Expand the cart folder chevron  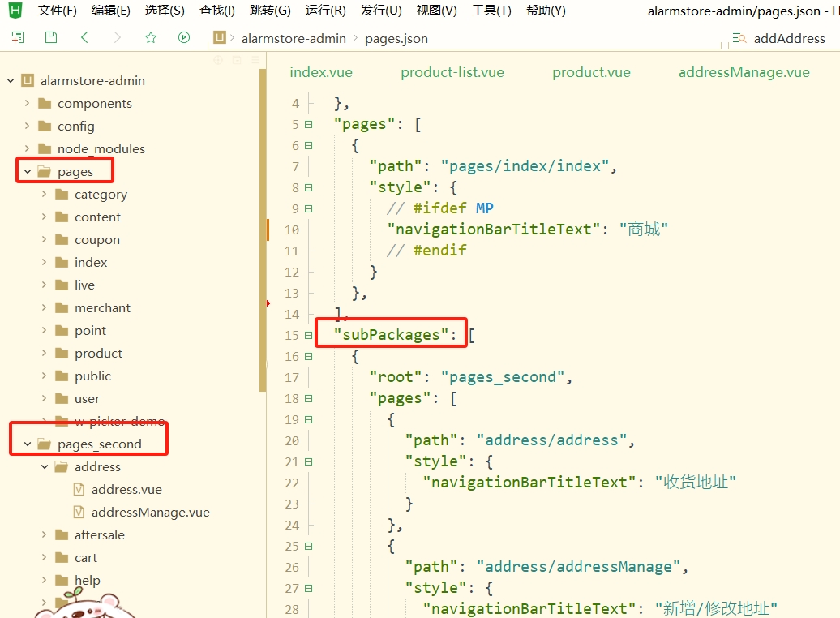point(45,557)
